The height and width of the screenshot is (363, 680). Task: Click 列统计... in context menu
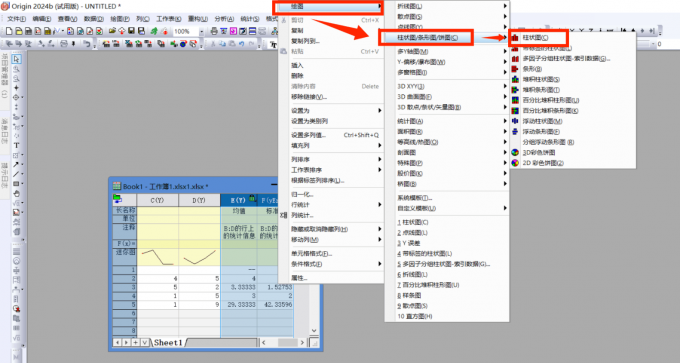coord(302,215)
